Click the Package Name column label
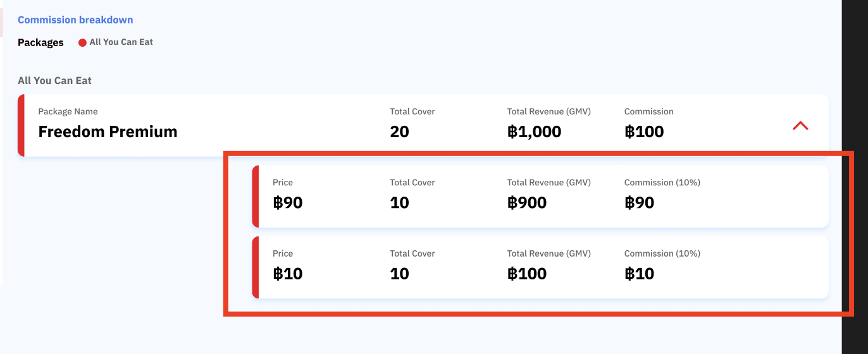 68,112
